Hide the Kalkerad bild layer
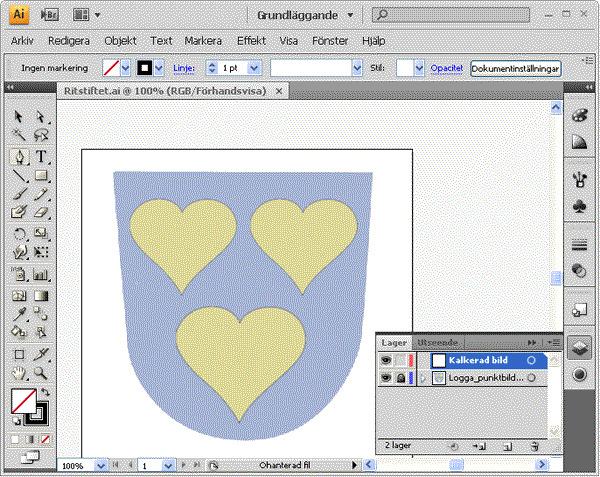 coord(386,360)
